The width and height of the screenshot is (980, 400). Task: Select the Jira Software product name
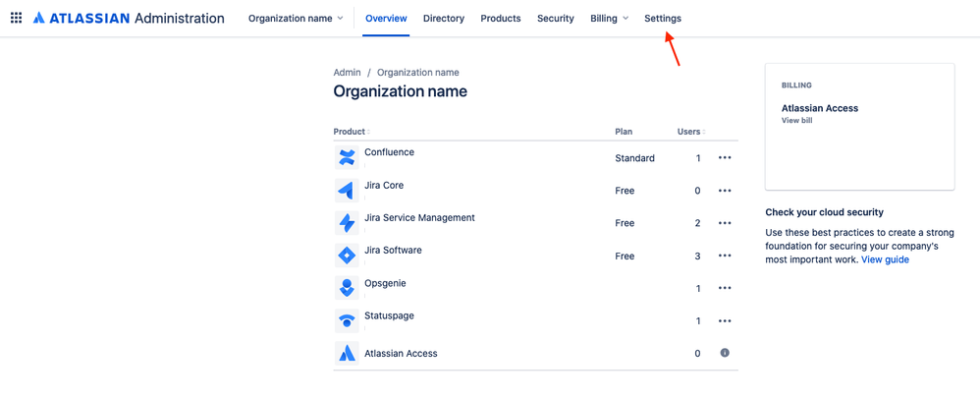coord(393,251)
